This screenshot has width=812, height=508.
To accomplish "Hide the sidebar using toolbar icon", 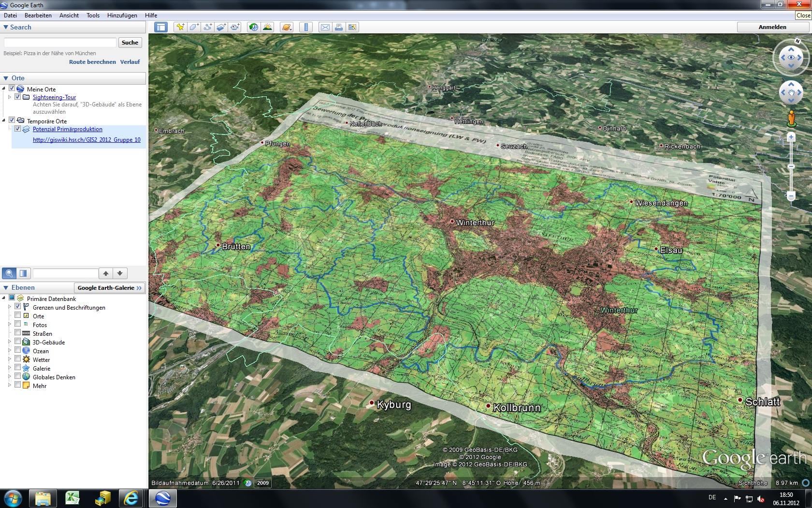I will (x=160, y=27).
